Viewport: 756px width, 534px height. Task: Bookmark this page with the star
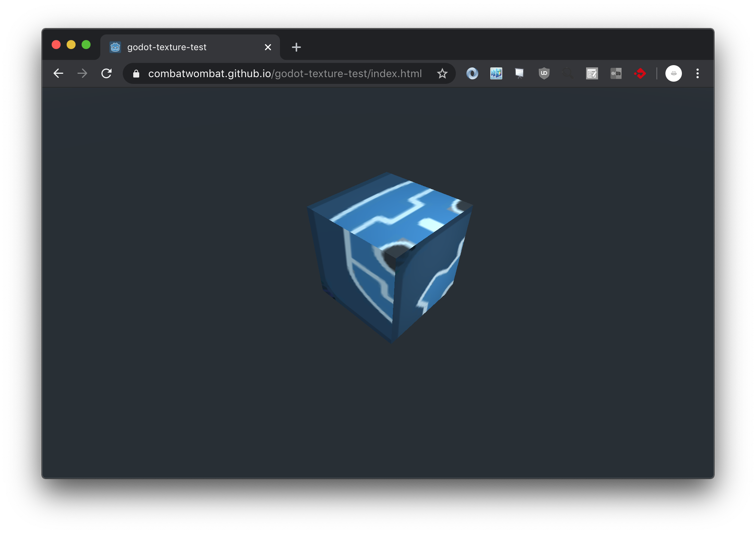coord(442,73)
